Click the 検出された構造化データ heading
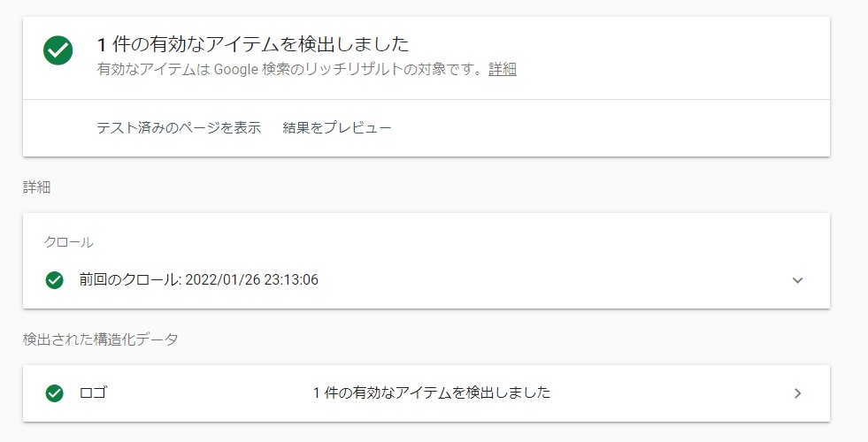The height and width of the screenshot is (442, 868). coord(101,339)
